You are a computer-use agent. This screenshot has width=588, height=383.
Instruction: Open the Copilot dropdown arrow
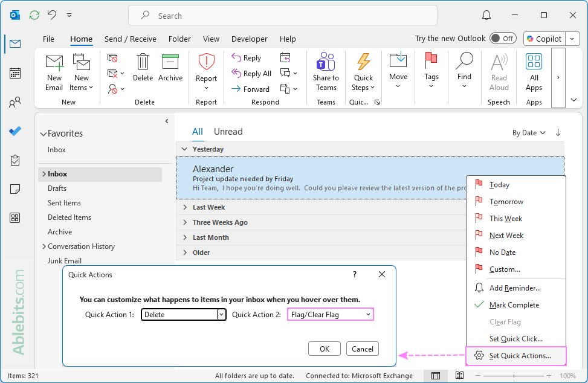572,39
